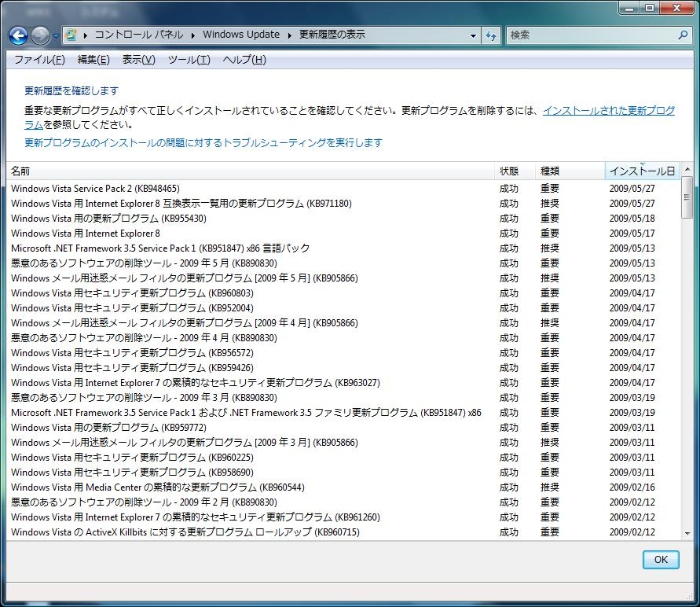The image size is (700, 607).
Task: Select the security update KB960225 row
Action: pos(343,458)
